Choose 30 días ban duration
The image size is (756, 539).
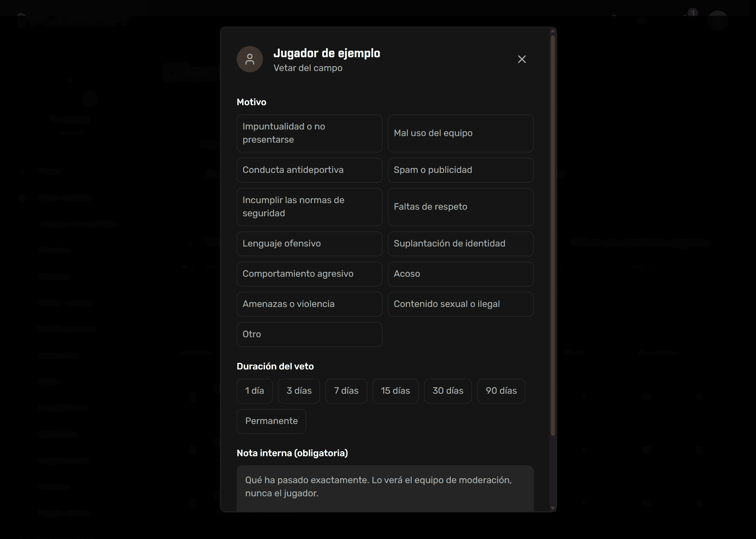(448, 391)
